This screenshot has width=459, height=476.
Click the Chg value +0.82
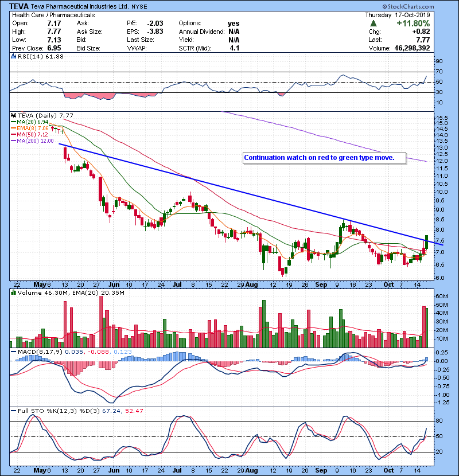coord(421,32)
